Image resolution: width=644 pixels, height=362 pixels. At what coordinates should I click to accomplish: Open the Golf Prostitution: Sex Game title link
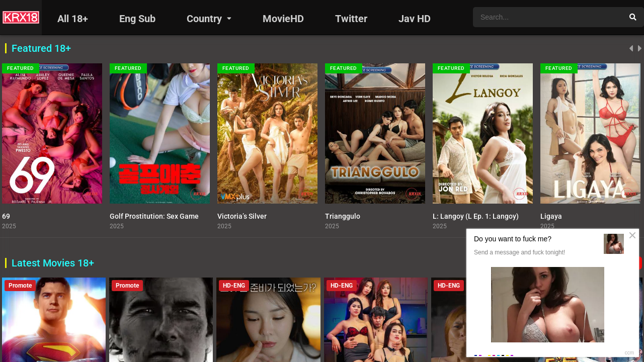(154, 216)
